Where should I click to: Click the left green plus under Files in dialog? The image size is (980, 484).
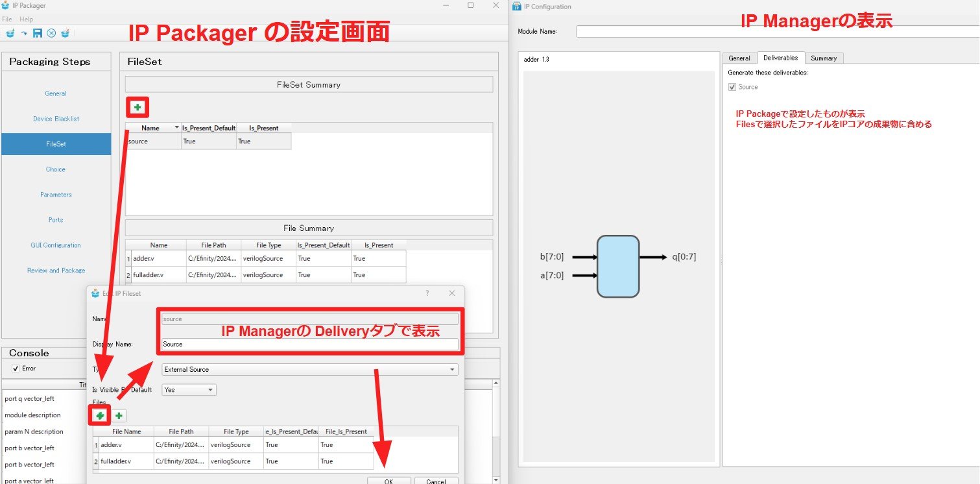click(x=100, y=415)
